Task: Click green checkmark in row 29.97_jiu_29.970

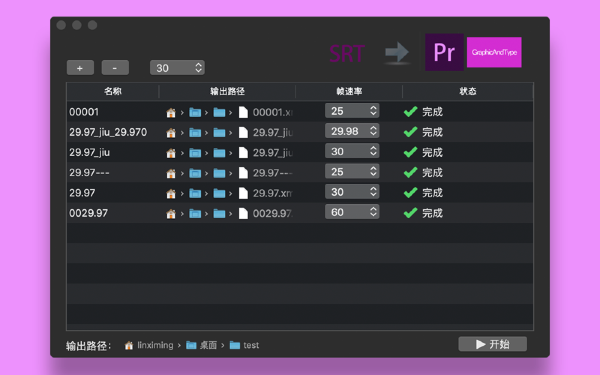Action: [x=411, y=132]
